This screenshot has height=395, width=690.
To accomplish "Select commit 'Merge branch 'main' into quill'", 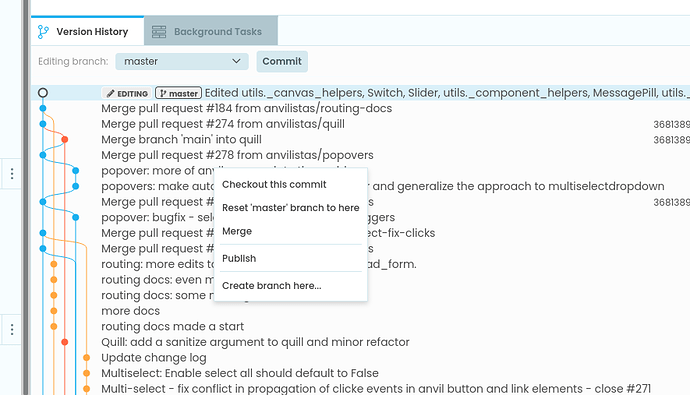I will click(x=181, y=139).
